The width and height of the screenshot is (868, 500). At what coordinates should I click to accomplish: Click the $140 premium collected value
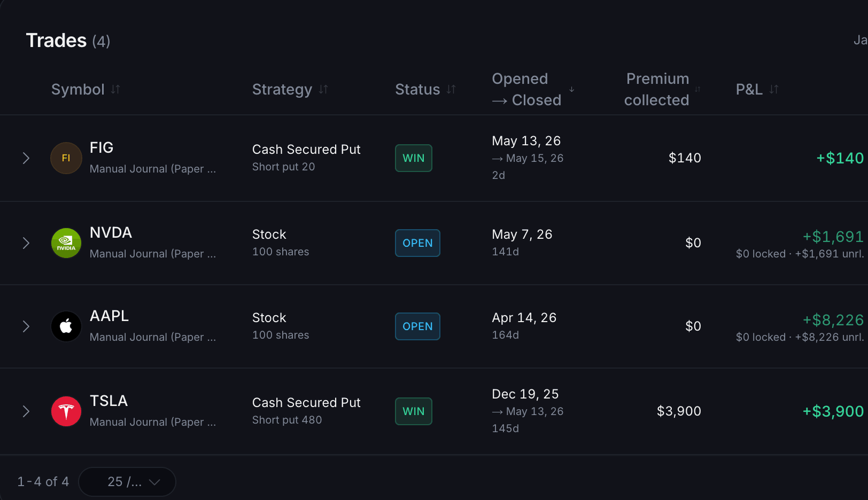685,158
